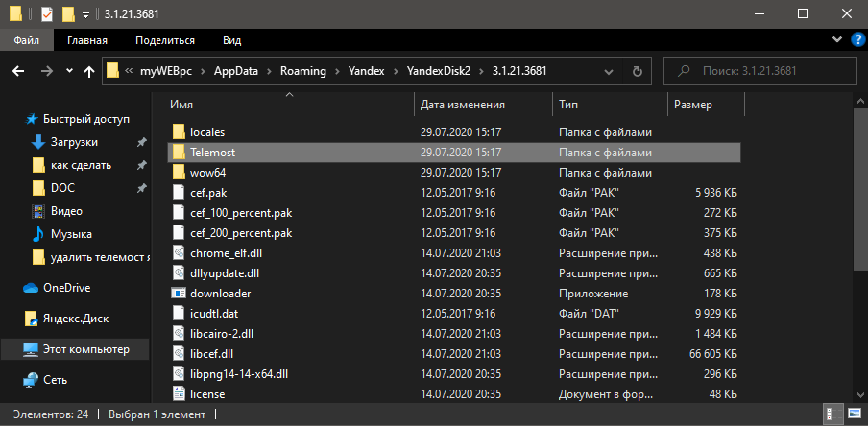Select Музыка in the navigation pane
Screen dimensions: 868x426
tap(71, 234)
